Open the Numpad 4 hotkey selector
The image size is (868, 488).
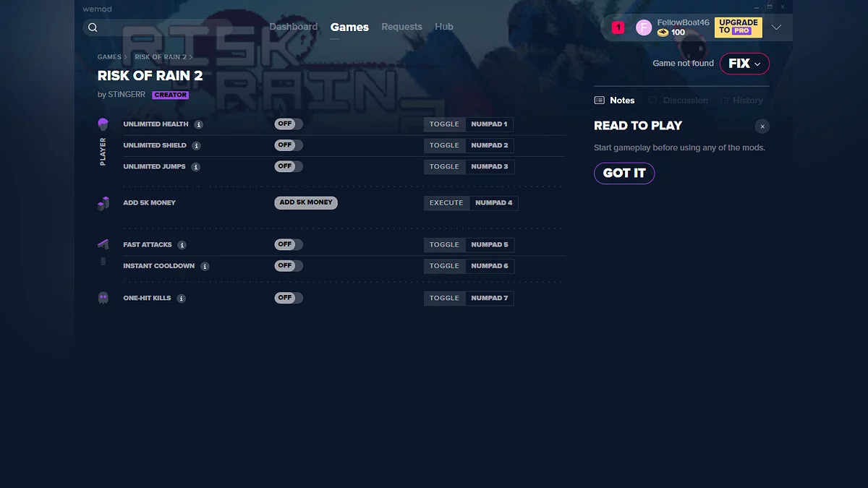tap(493, 203)
